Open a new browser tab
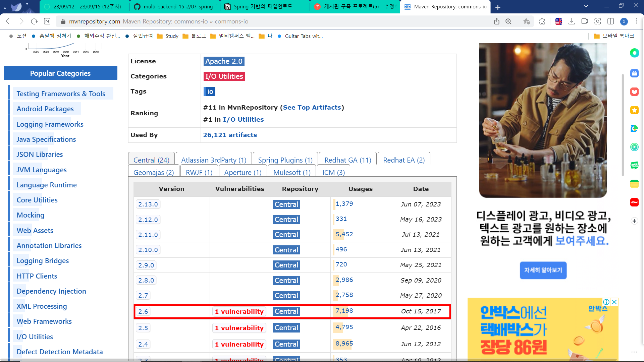 [x=498, y=7]
